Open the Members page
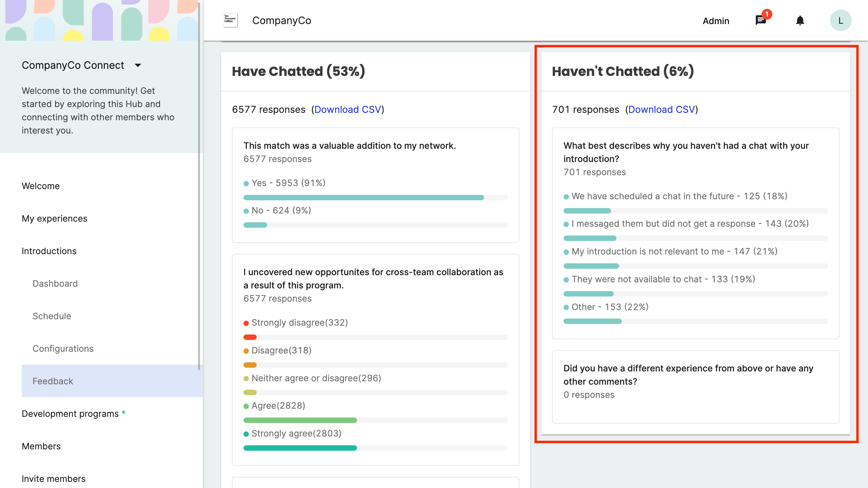 41,446
